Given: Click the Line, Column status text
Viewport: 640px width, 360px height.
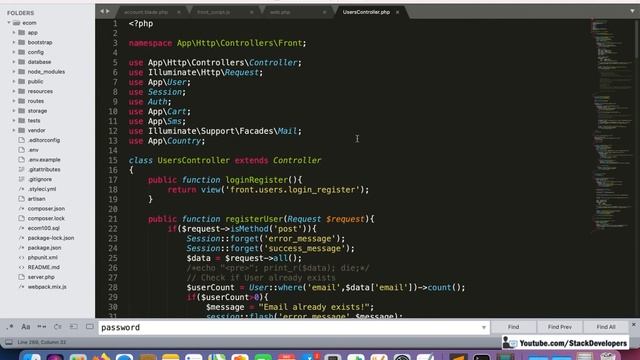Looking at the screenshot, I should pyautogui.click(x=42, y=342).
